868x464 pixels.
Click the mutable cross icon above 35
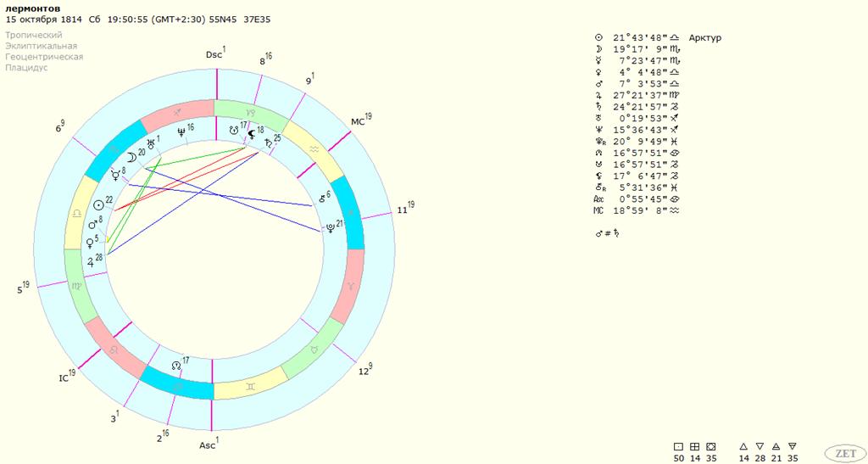coord(711,446)
